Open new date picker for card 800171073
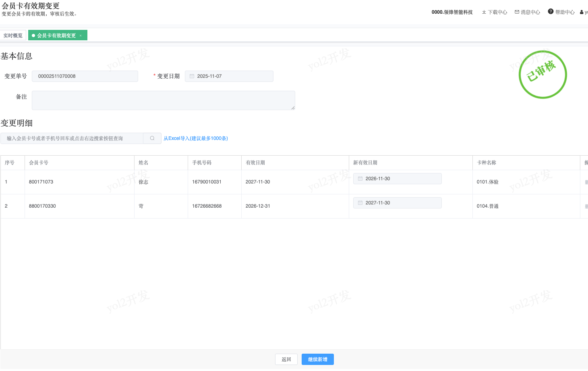Screen dimensions: 588x371 [x=398, y=179]
